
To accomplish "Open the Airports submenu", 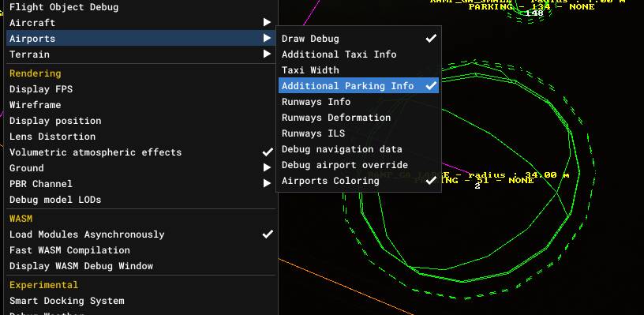I will [140, 38].
